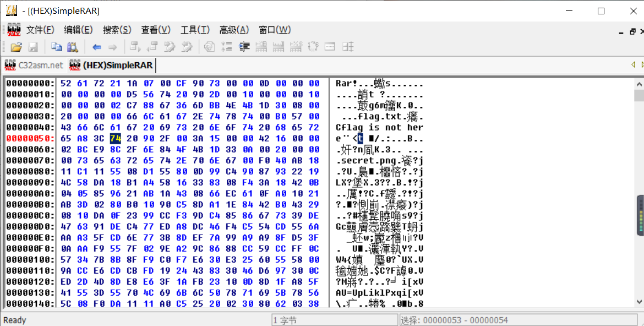The image size is (644, 326).
Task: Click toolbar icon right of forward arrow
Action: [135, 47]
